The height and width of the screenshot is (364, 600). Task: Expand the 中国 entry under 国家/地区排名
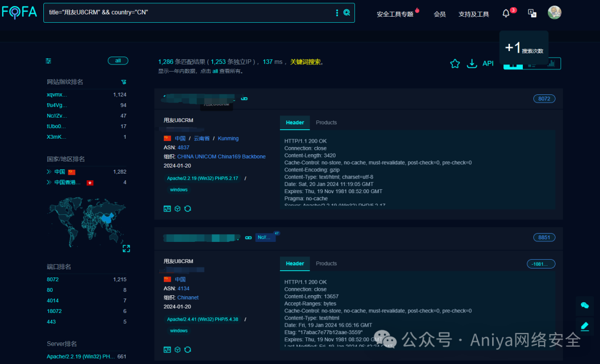(x=50, y=171)
